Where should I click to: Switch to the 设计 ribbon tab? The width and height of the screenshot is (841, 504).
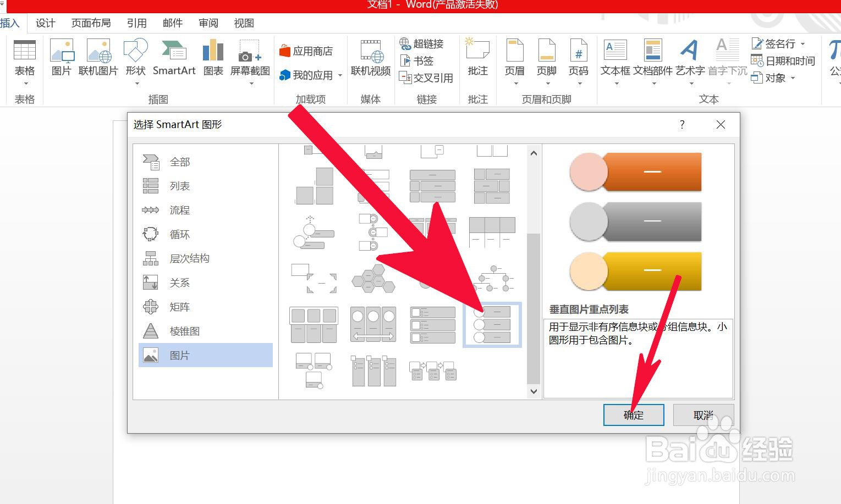point(45,23)
